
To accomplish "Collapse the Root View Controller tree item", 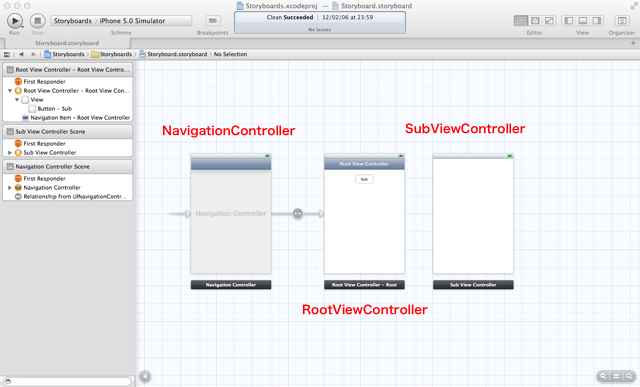I will (10, 91).
